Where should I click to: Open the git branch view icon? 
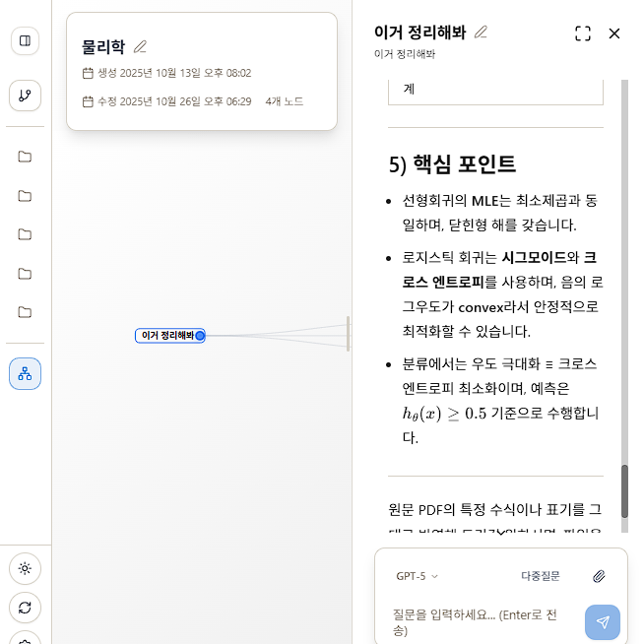tap(25, 96)
